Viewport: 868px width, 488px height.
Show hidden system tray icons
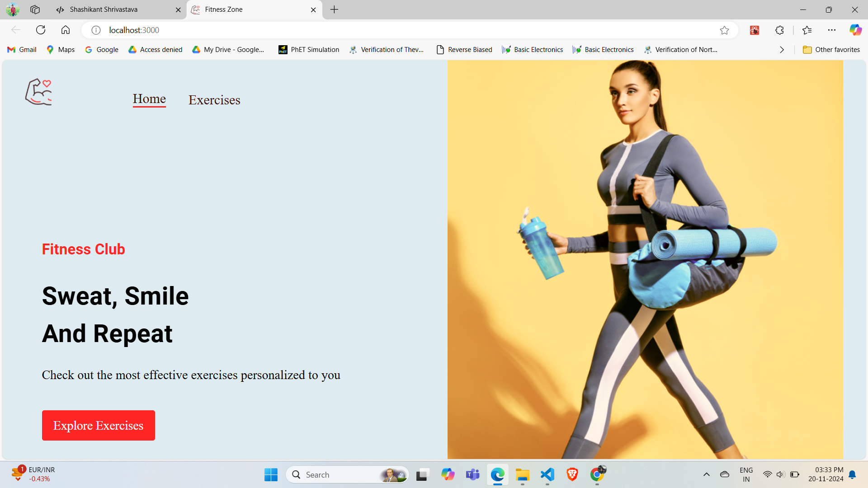(706, 474)
